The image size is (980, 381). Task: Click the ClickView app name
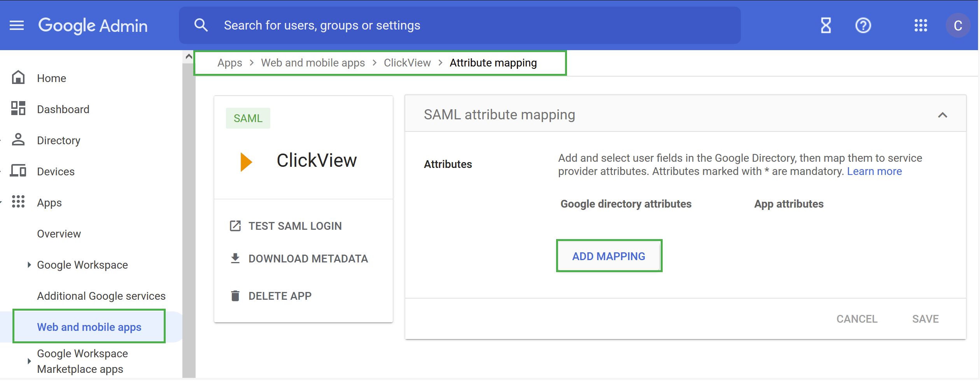click(317, 161)
